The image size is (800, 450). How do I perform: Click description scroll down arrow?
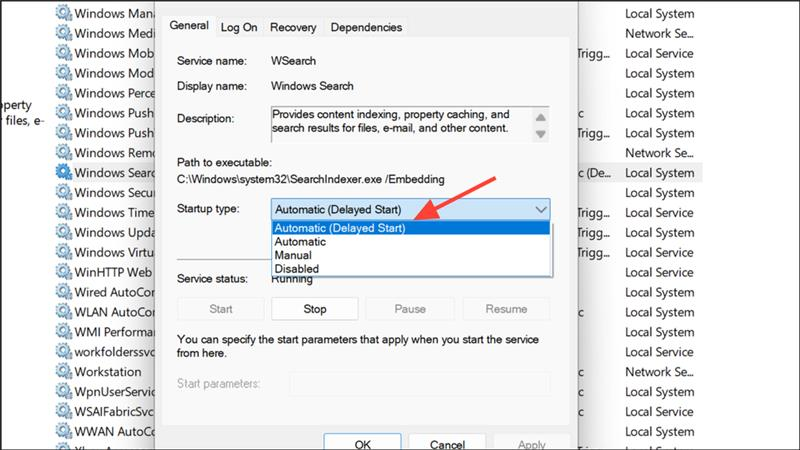(540, 134)
